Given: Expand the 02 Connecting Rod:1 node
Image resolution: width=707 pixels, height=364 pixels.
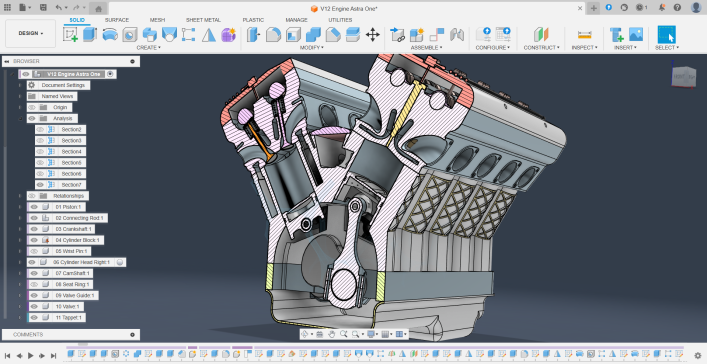Looking at the screenshot, I should click(20, 218).
